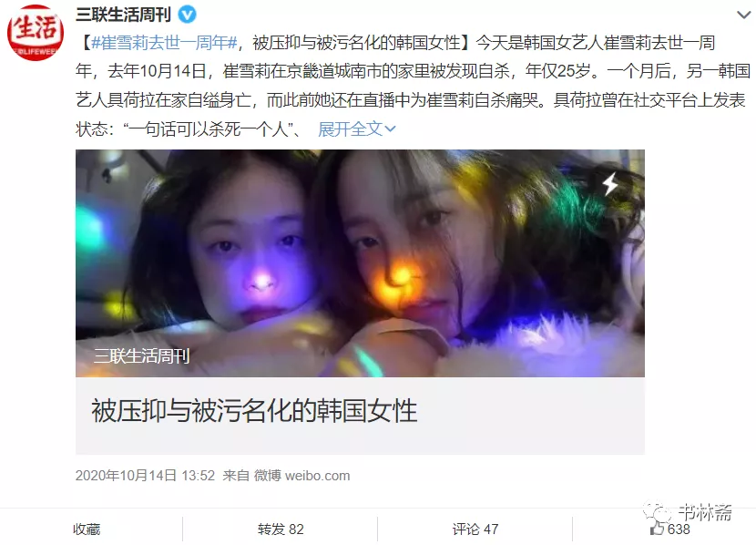Click the 书林斋 WeChat watermark icon

click(x=657, y=512)
